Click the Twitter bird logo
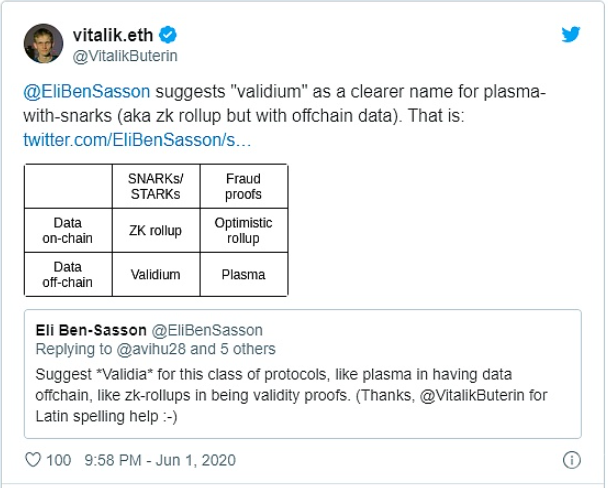This screenshot has height=488, width=608. [571, 34]
